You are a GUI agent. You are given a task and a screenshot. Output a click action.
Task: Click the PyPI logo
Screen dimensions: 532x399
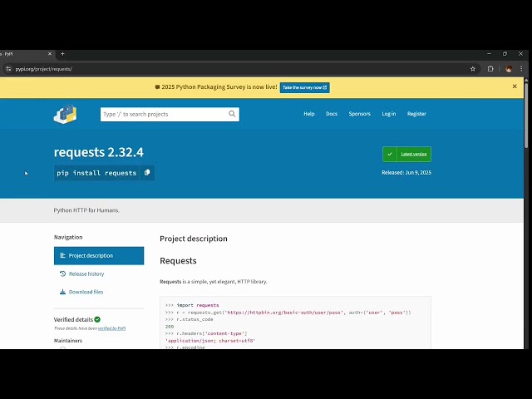(65, 114)
